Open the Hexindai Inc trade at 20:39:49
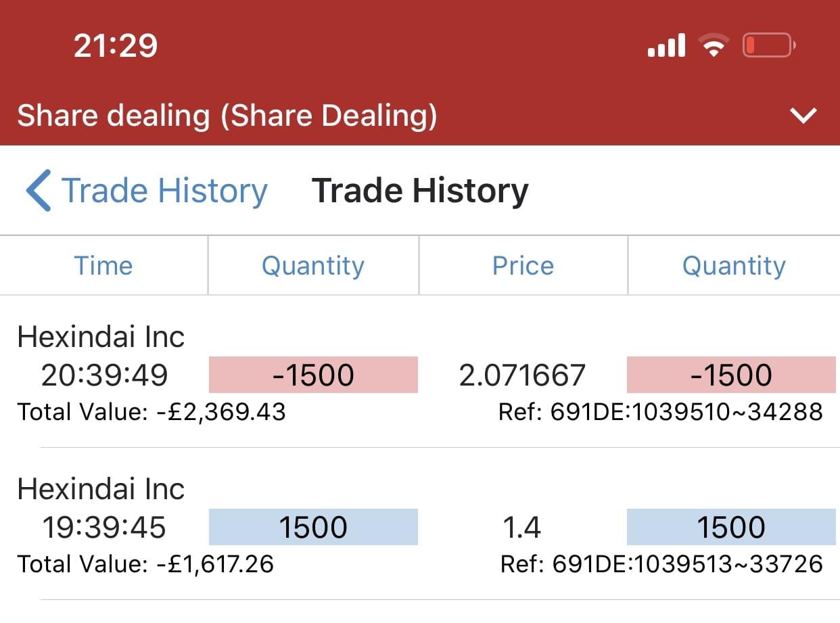The image size is (840, 623). point(101,337)
